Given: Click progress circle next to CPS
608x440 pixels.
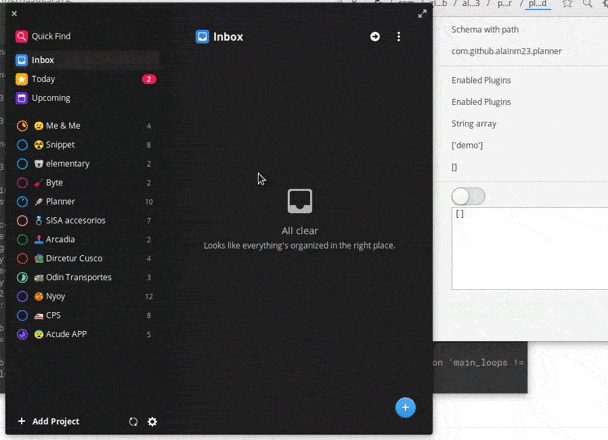Looking at the screenshot, I should tap(22, 316).
